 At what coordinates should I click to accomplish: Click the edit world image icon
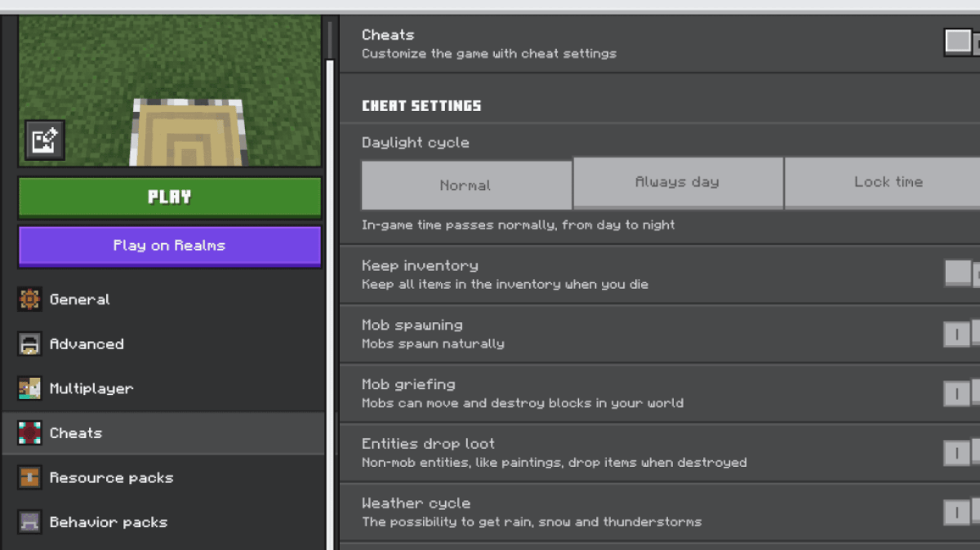tap(44, 141)
